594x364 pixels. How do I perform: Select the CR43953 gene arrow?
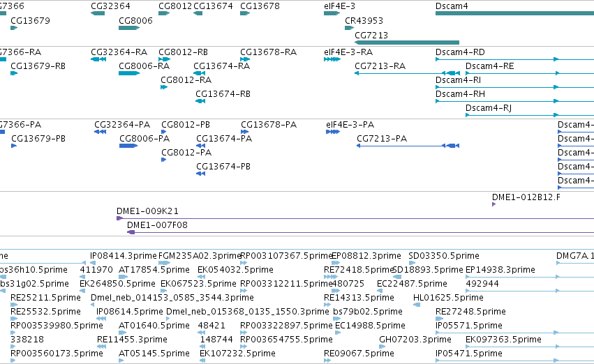coord(349,28)
